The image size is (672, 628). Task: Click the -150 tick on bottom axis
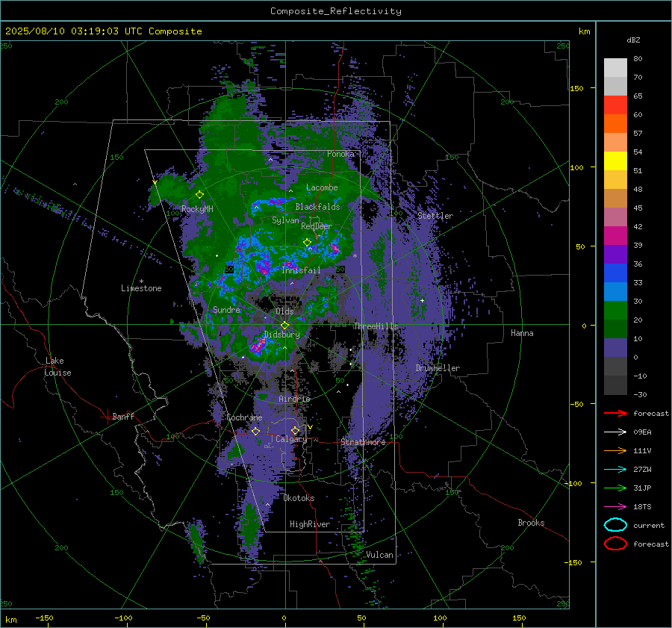coord(44,618)
